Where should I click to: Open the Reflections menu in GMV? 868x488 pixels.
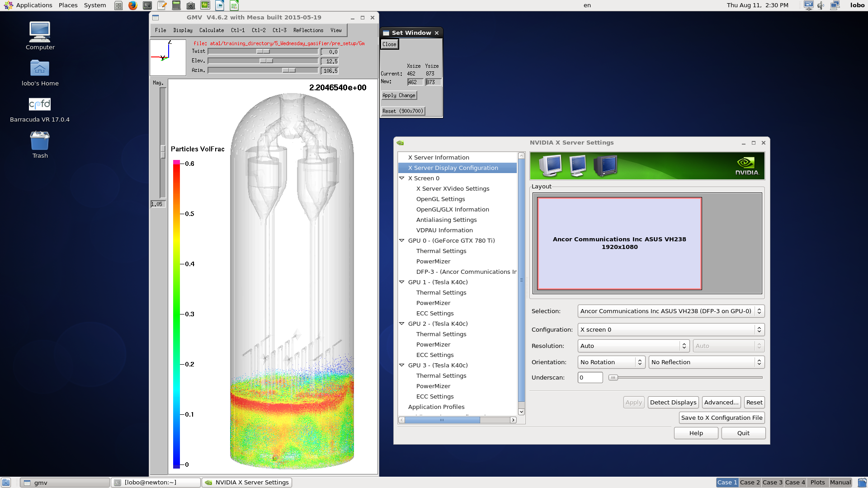click(x=308, y=30)
